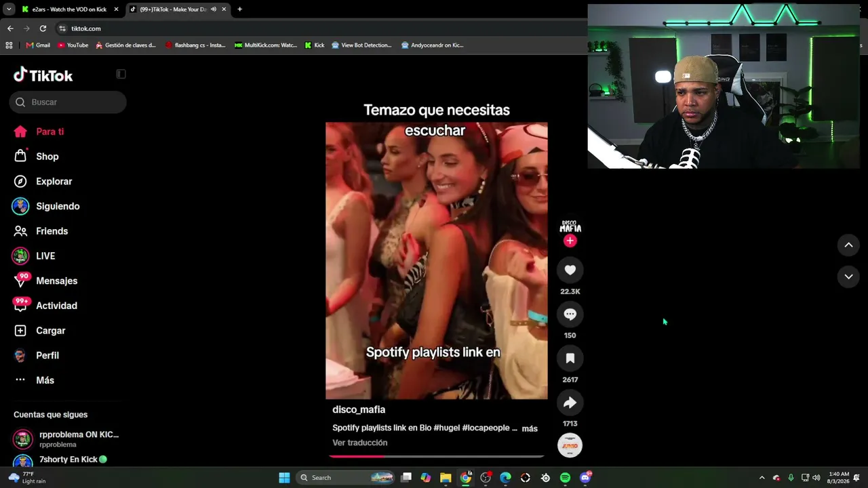The width and height of the screenshot is (868, 488).
Task: Seek in the video progress bar
Action: tap(437, 456)
